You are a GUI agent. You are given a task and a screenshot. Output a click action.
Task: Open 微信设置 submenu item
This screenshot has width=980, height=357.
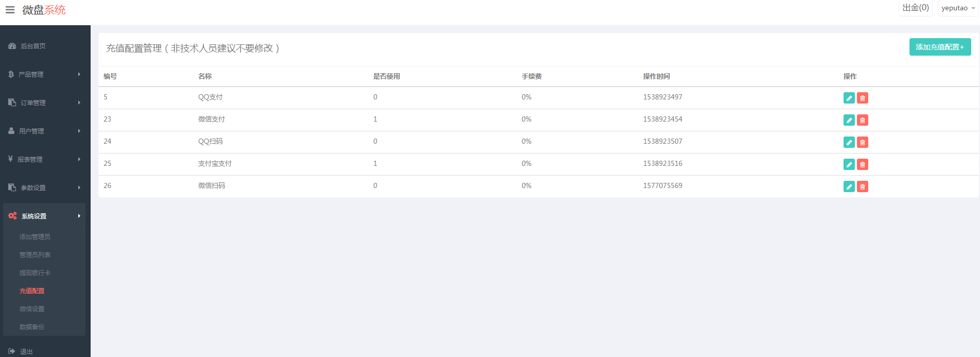pos(32,309)
